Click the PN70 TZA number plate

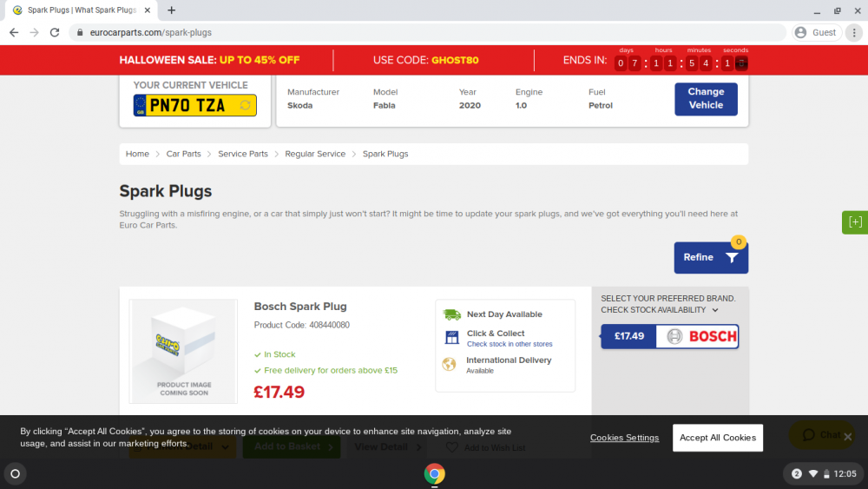tap(194, 105)
